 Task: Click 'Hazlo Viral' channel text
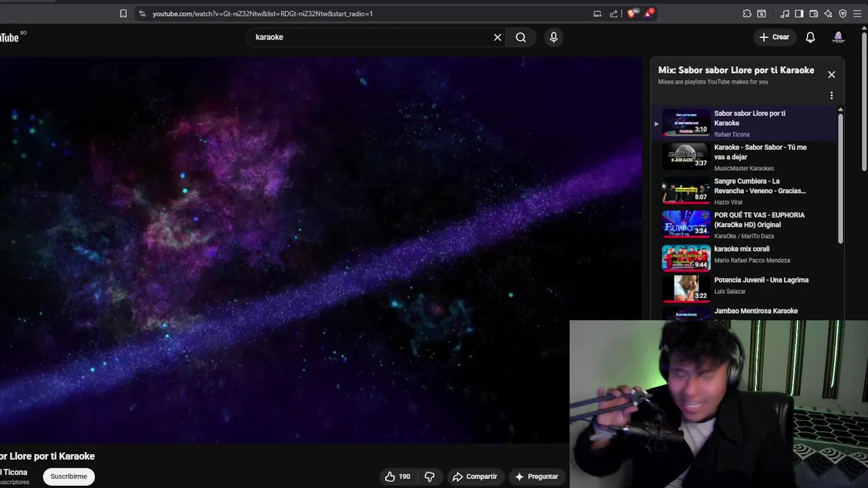click(x=728, y=202)
